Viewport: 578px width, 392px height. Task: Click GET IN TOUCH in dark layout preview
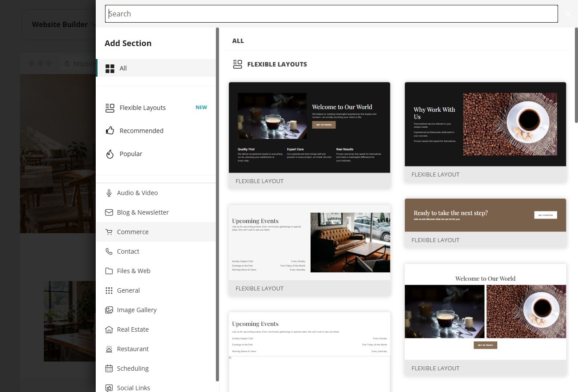(x=324, y=125)
